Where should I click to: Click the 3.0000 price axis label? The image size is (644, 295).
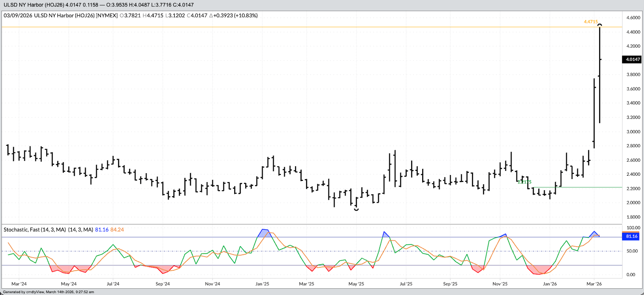(633, 132)
